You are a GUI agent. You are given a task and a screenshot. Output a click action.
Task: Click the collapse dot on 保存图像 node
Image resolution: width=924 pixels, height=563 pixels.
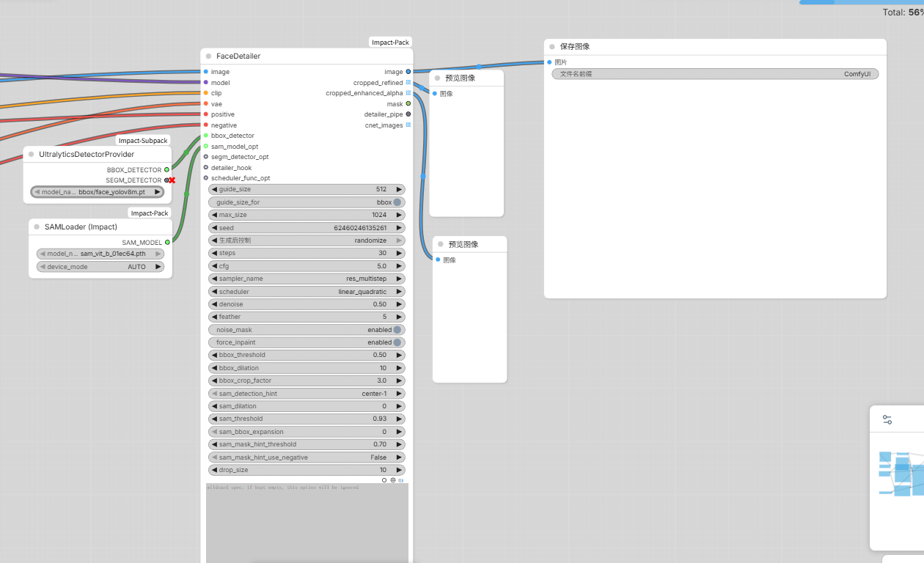552,47
